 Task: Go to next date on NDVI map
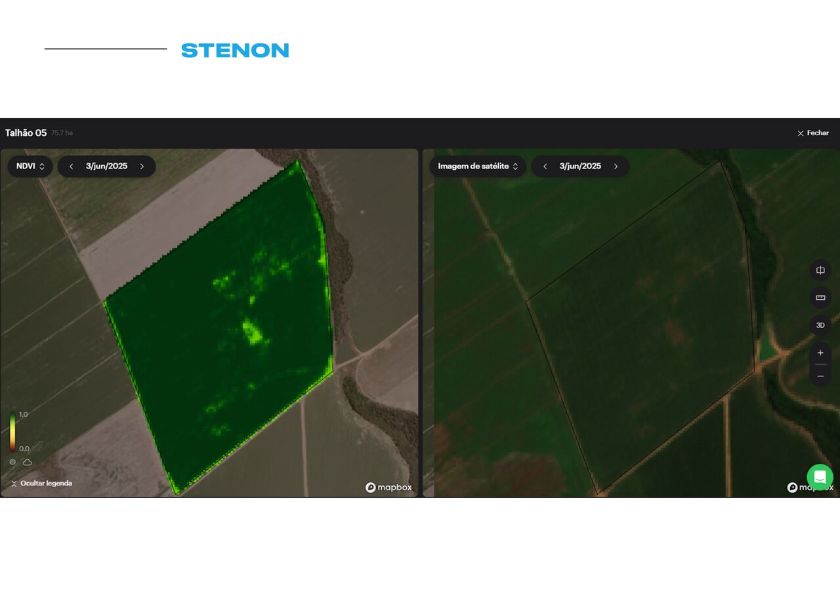[x=142, y=167]
